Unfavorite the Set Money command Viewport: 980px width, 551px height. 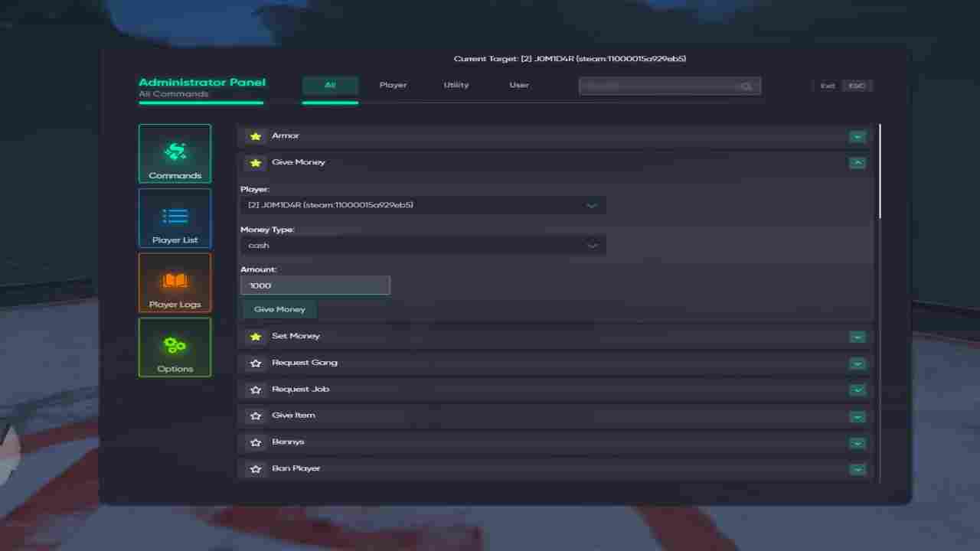[255, 336]
